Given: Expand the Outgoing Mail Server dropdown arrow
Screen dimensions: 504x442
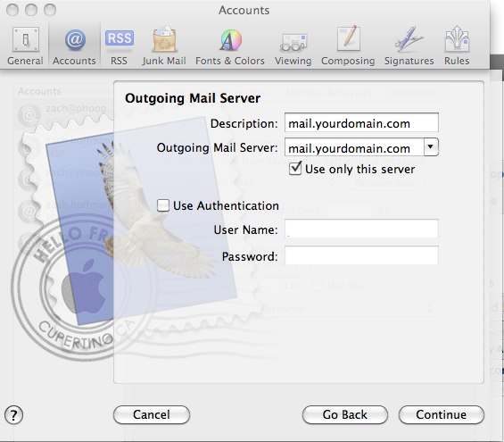Looking at the screenshot, I should pos(431,147).
